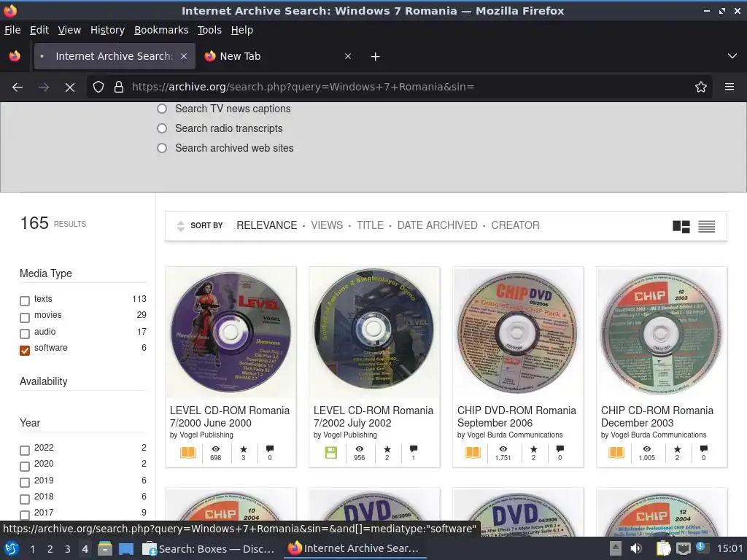
Task: Sort results by Creator
Action: click(516, 225)
